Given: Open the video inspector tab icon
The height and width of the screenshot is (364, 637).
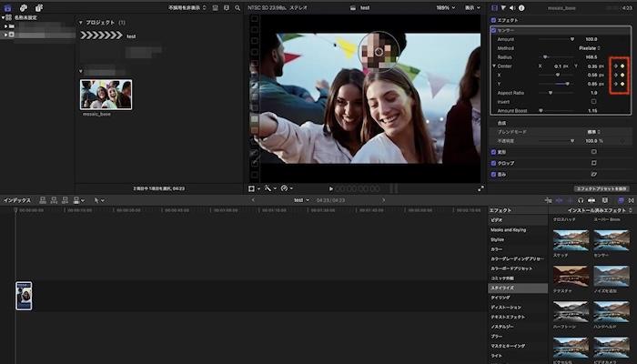Looking at the screenshot, I should coord(494,7).
